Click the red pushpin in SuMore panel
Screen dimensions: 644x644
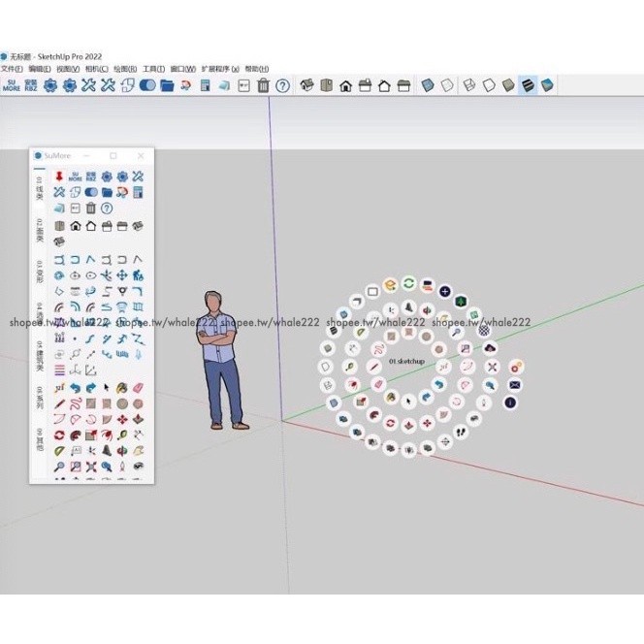(59, 177)
